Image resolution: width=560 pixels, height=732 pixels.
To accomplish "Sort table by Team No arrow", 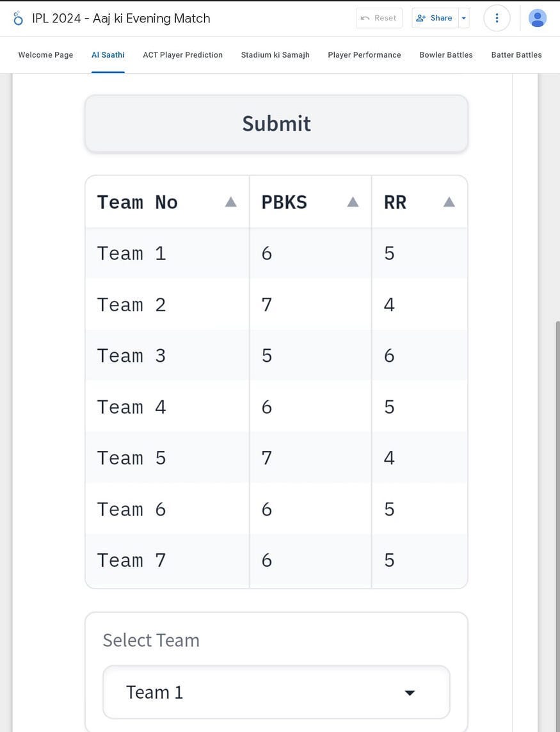I will click(231, 202).
